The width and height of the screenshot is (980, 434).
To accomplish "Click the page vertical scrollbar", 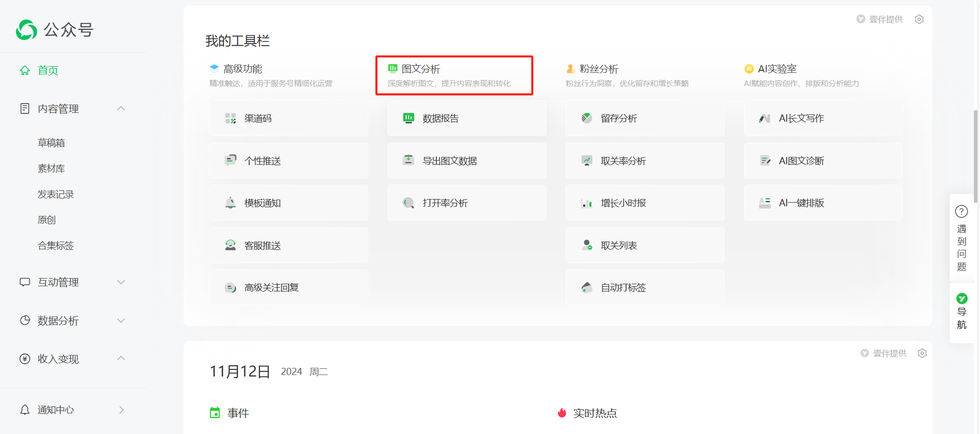I will [975, 156].
